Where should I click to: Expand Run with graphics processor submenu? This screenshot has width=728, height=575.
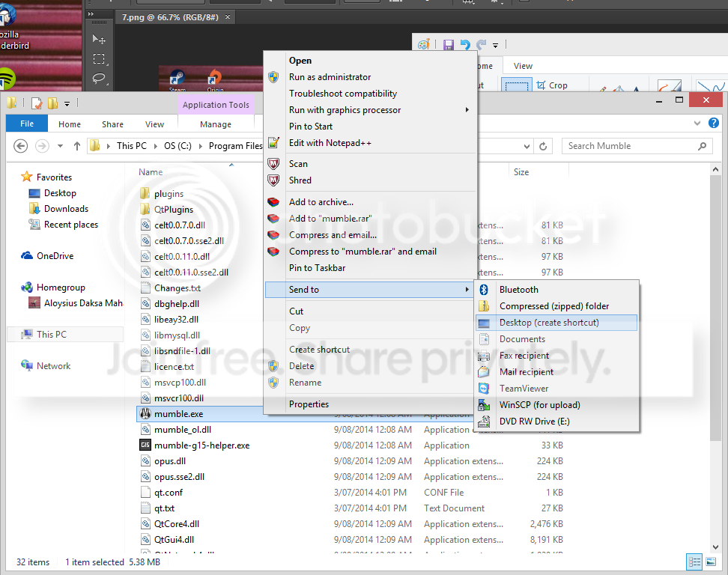click(x=369, y=110)
